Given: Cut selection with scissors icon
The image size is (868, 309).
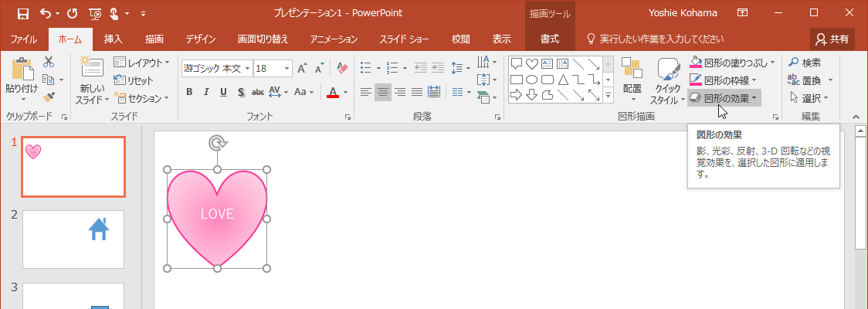Looking at the screenshot, I should (x=48, y=62).
